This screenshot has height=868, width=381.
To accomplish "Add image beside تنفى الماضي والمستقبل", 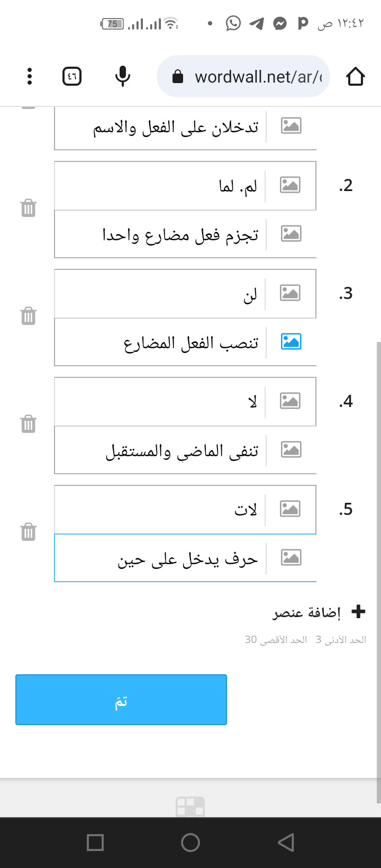I will pos(291,450).
